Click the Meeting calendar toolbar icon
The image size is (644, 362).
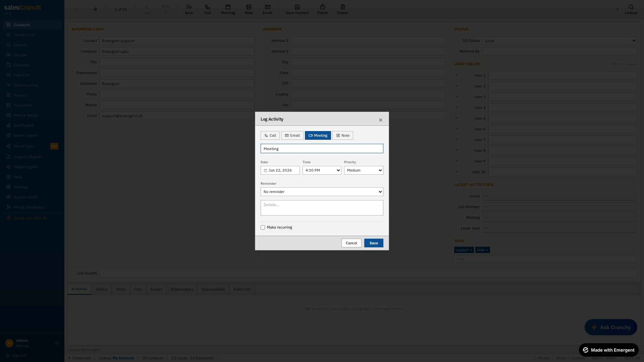point(228,9)
